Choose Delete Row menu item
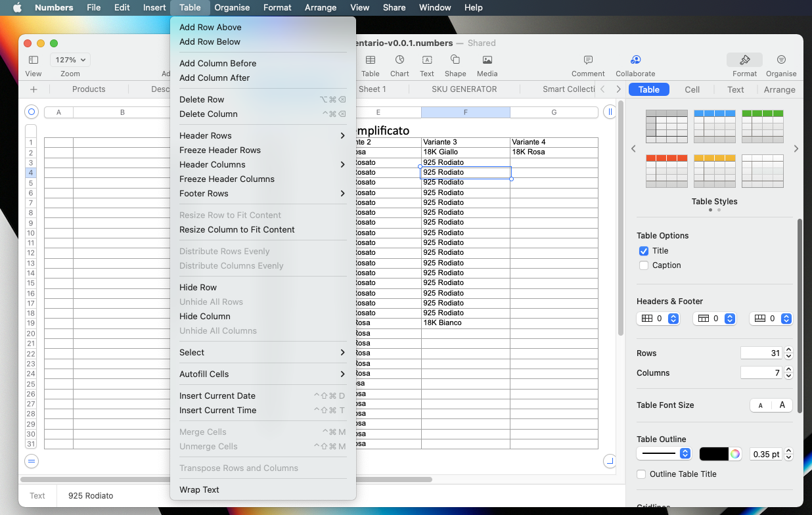The height and width of the screenshot is (515, 812). (263, 100)
